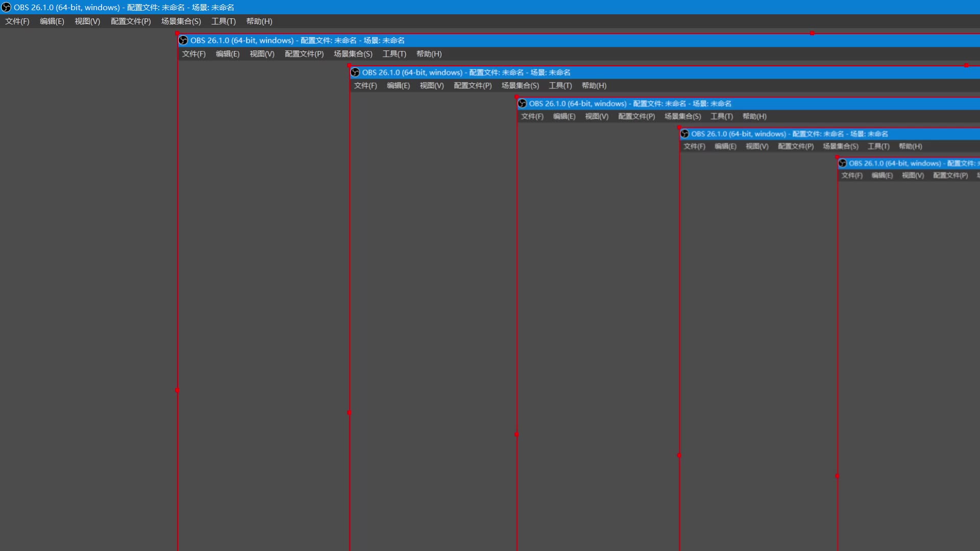This screenshot has height=551, width=980.
Task: Open the 视图(V) menu in main menu bar
Action: click(87, 21)
